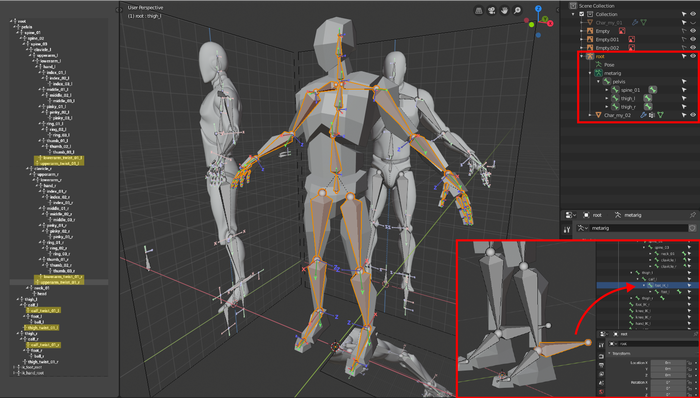700x398 pixels.
Task: Click the red X axis gizmo ball
Action: (550, 23)
